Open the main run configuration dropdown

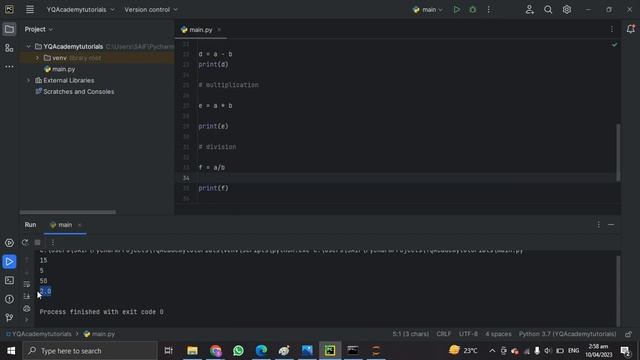tap(427, 9)
